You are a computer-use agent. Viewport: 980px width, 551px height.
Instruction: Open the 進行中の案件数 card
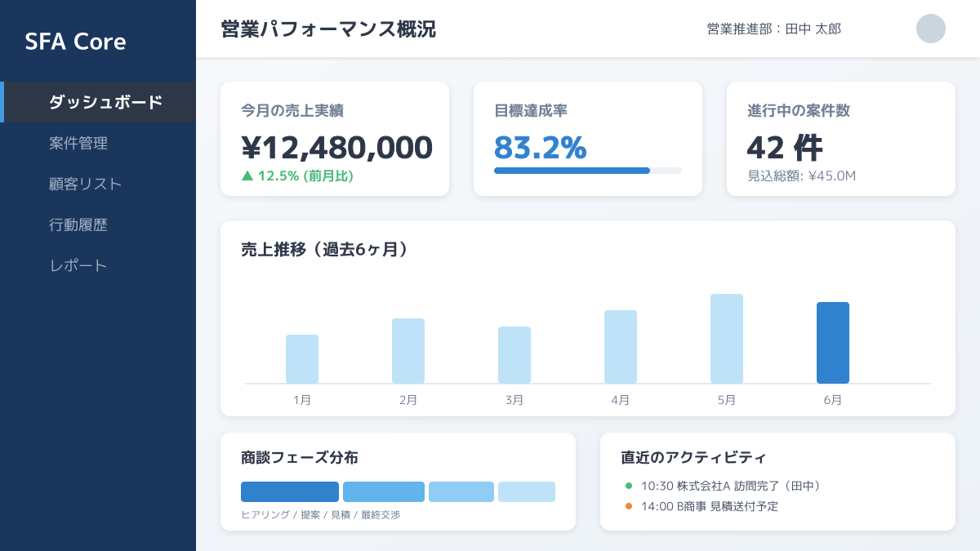[840, 139]
